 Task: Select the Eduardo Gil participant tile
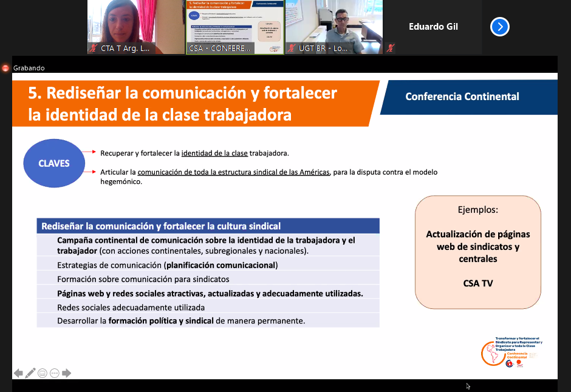point(433,27)
